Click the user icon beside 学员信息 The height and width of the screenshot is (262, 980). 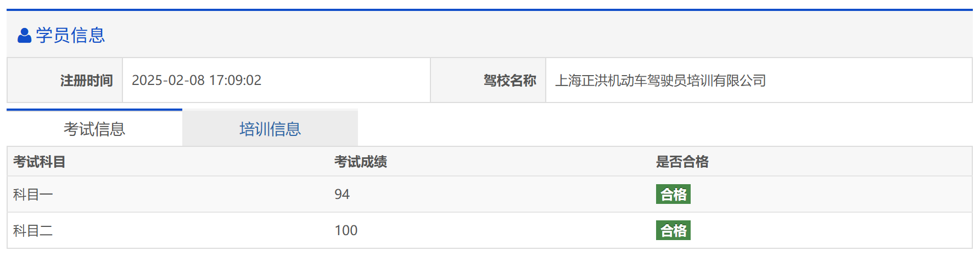tap(24, 36)
